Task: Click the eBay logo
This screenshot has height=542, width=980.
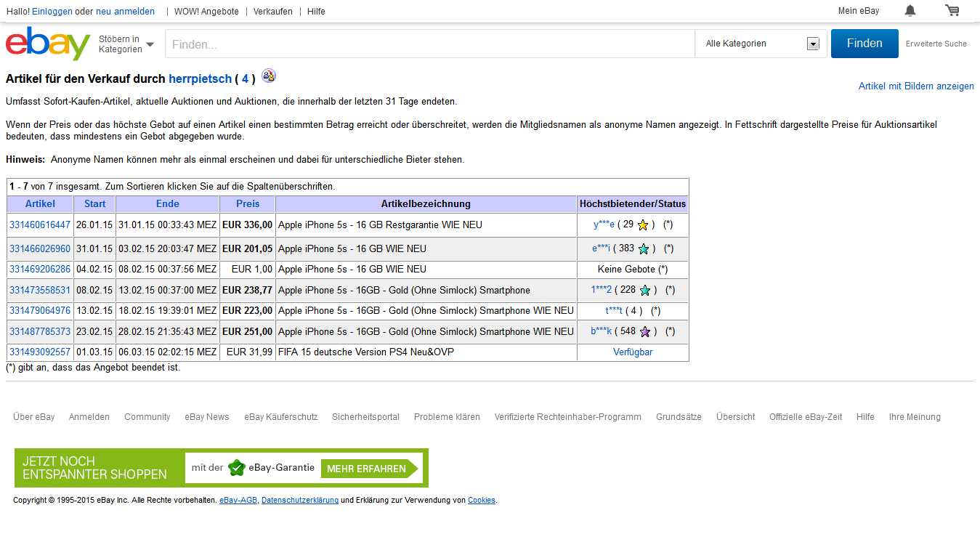Action: pyautogui.click(x=48, y=44)
